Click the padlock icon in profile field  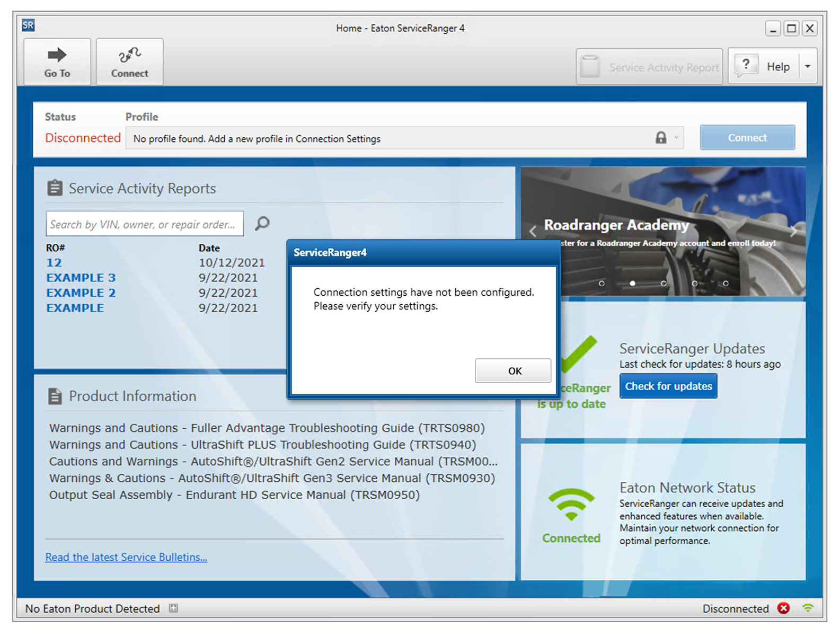(x=661, y=138)
